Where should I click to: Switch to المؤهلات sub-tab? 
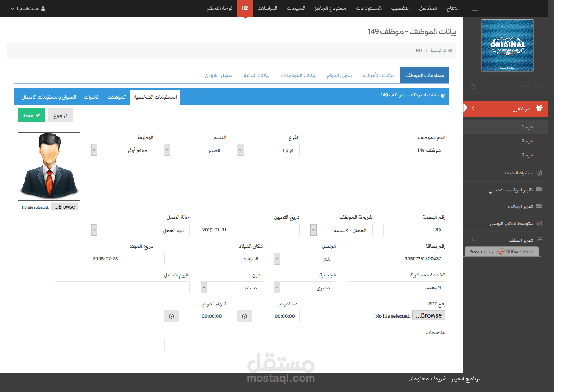[117, 97]
